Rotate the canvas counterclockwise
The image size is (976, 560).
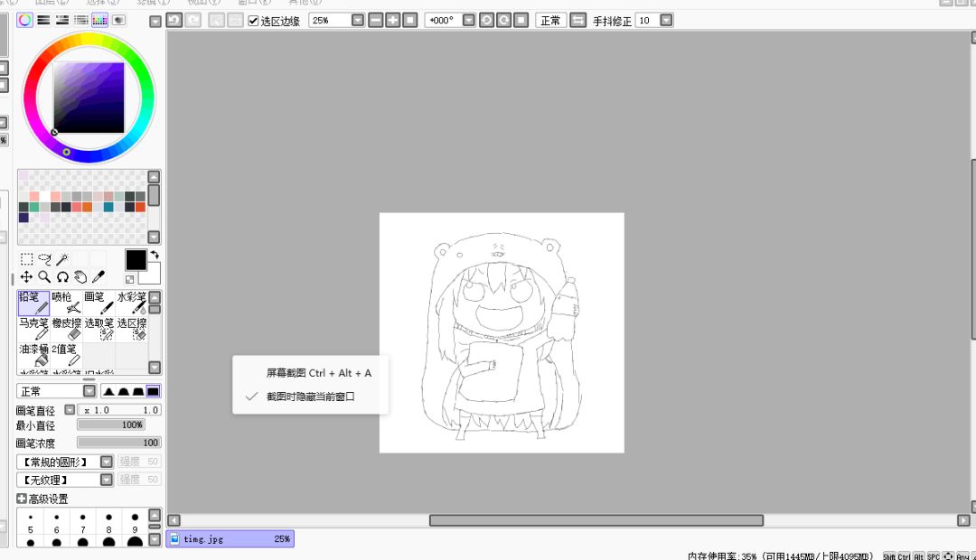(x=487, y=21)
